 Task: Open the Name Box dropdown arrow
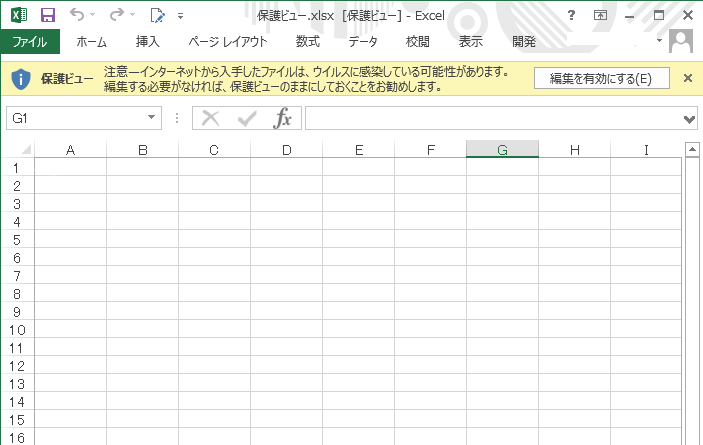point(152,118)
